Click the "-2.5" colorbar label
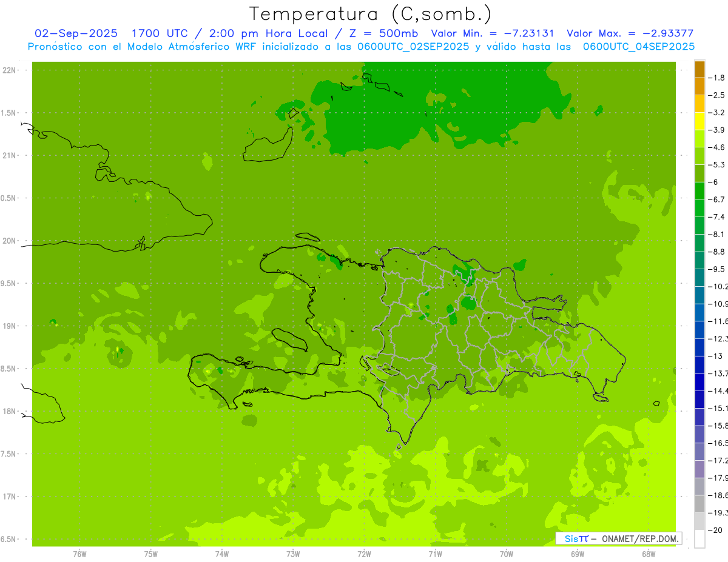Image resolution: width=728 pixels, height=562 pixels. (x=718, y=95)
